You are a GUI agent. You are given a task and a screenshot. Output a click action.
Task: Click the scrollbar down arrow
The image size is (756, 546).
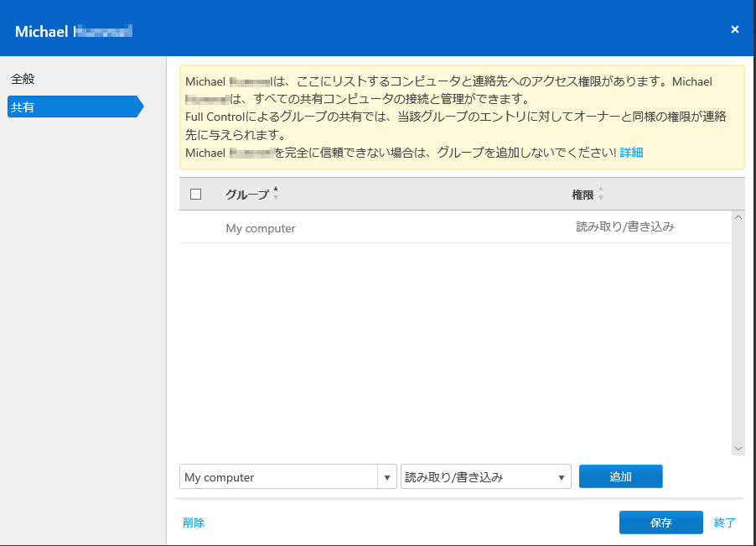coord(738,449)
